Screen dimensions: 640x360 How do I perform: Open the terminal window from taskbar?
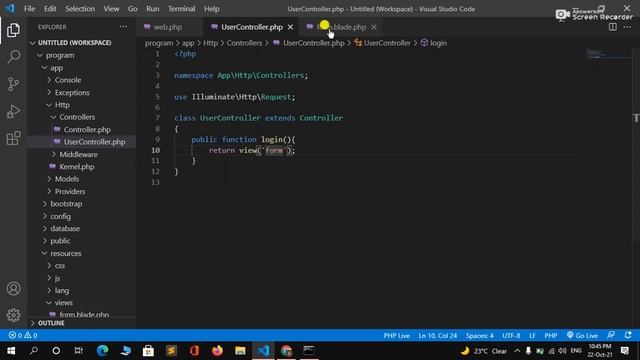tap(309, 351)
